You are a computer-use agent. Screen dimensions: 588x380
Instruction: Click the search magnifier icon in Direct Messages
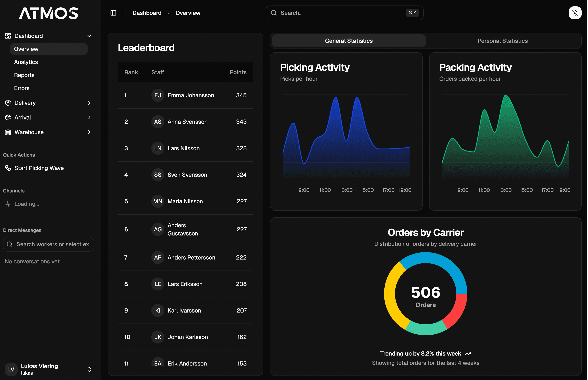10,244
